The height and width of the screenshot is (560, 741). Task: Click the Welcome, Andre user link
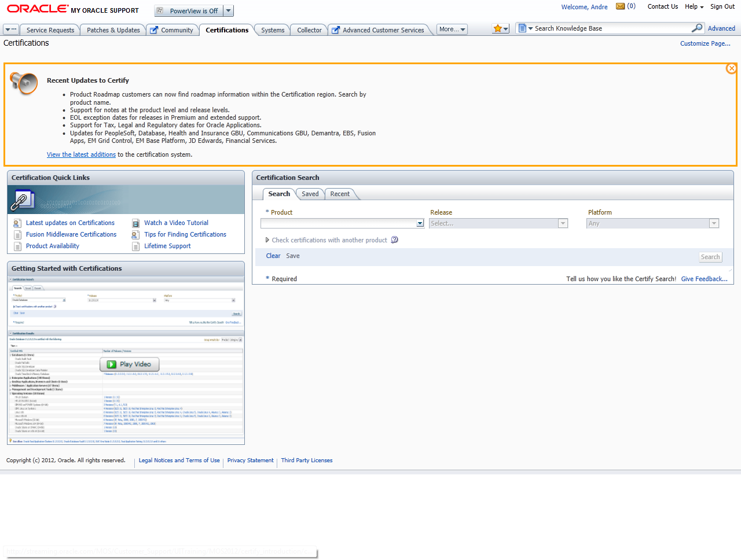[x=584, y=7]
